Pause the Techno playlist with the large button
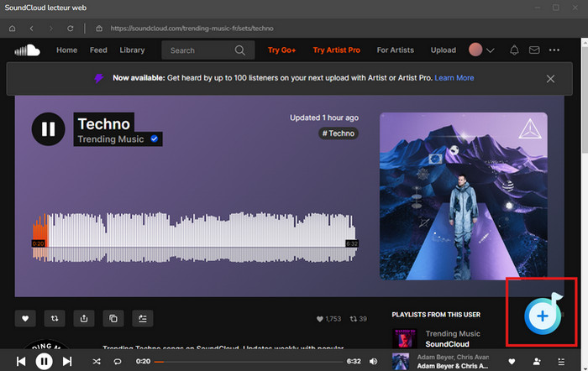The width and height of the screenshot is (588, 371). tap(49, 129)
